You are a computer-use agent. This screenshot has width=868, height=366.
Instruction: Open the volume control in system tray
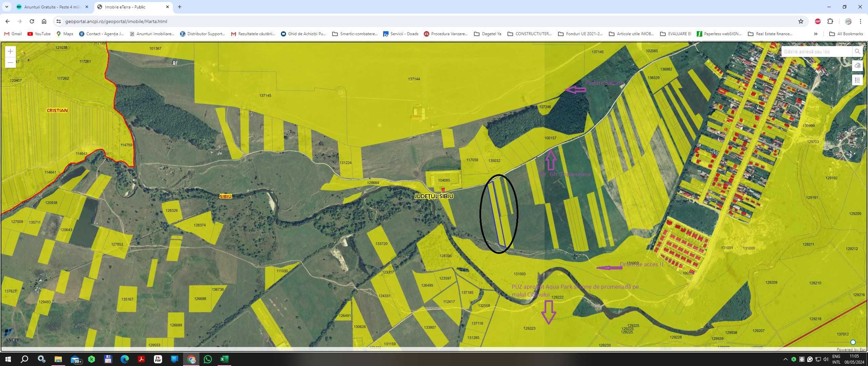coord(826,359)
